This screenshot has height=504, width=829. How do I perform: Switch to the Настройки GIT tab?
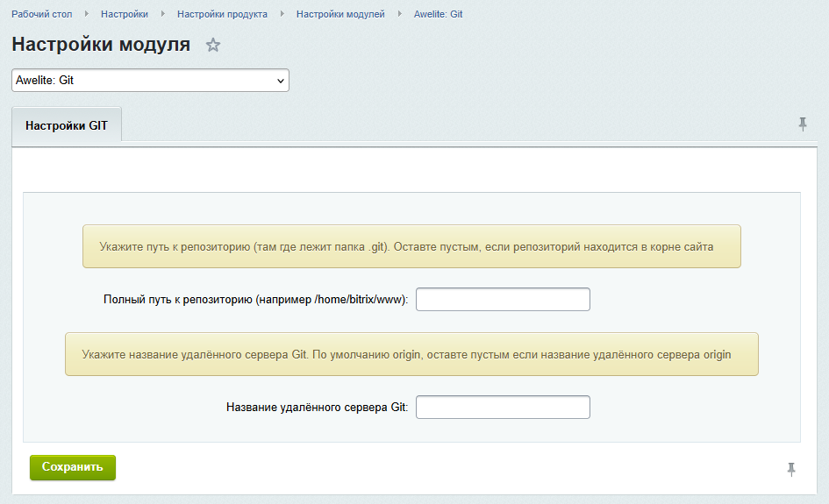point(67,125)
